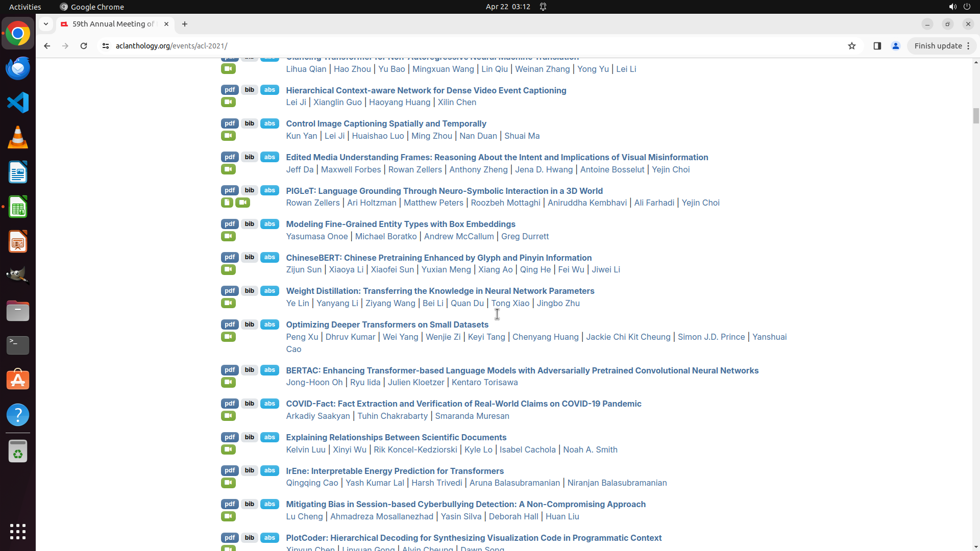Toggle abs for Control Image Captioning paper
Screen dimensions: 980x551
pos(269,123)
